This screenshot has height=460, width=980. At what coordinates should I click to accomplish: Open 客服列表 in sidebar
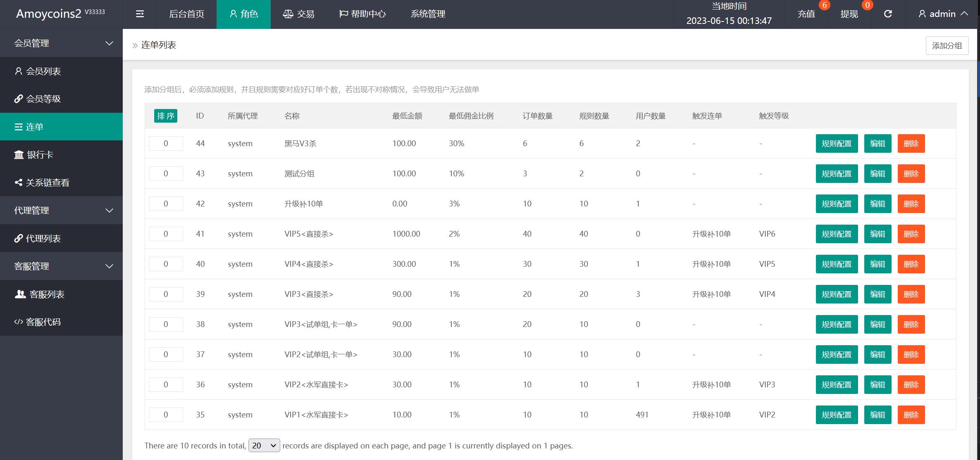[46, 294]
